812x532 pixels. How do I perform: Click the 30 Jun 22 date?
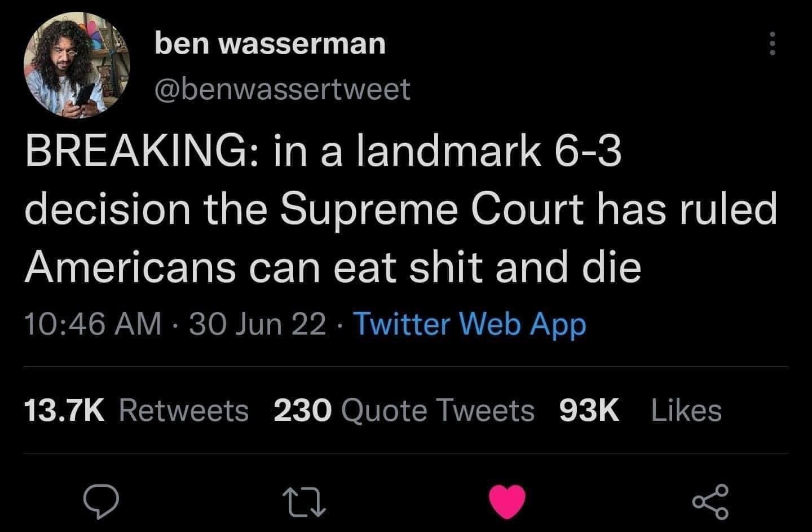point(258,324)
